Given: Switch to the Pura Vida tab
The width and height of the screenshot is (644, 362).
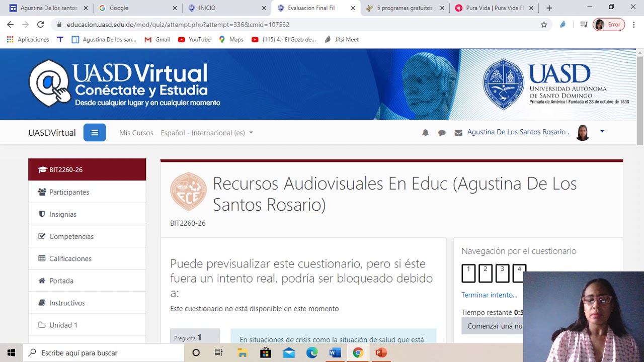Looking at the screenshot, I should (494, 8).
